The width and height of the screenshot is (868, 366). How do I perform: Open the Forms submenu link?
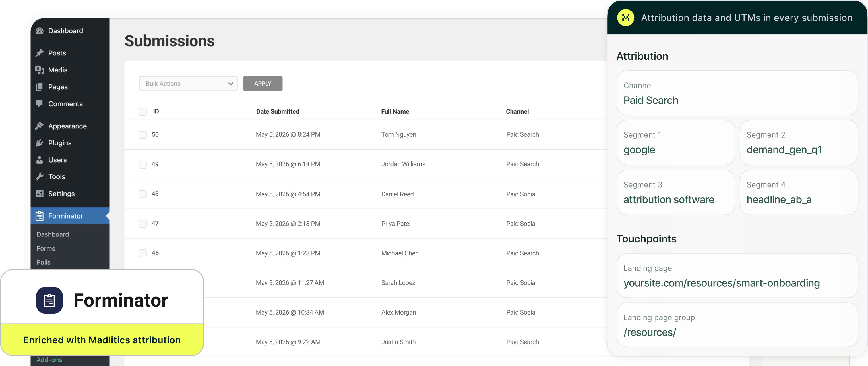point(46,248)
